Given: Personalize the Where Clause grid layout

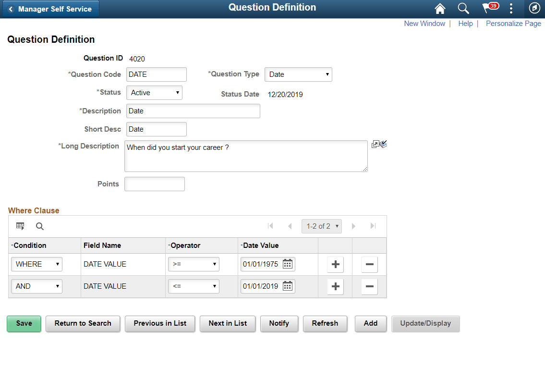Looking at the screenshot, I should click(x=20, y=226).
